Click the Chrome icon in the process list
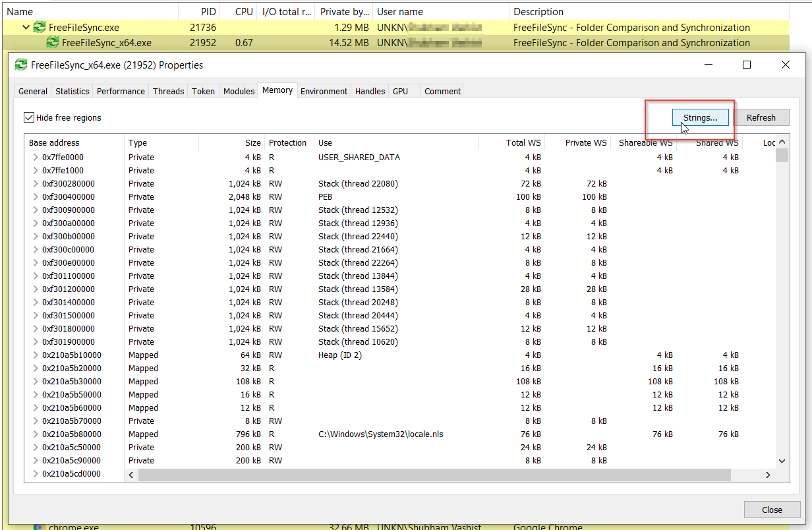The image size is (812, 530). (40, 527)
